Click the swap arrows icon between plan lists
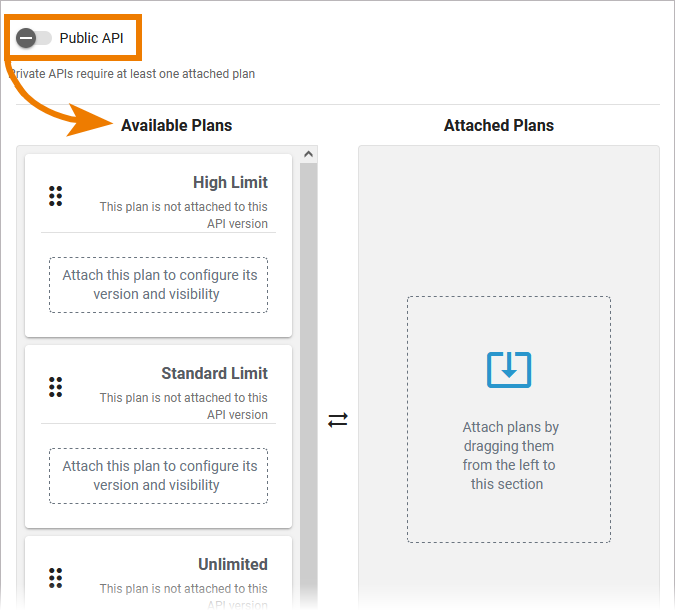Screen dimensions: 675x611 (338, 420)
